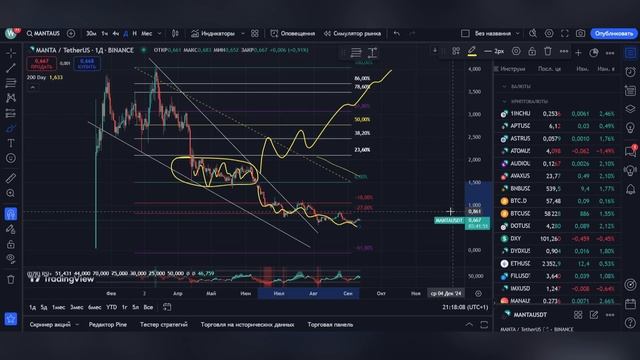640x360 pixels.
Task: Select the trend line tool
Action: 11,68
